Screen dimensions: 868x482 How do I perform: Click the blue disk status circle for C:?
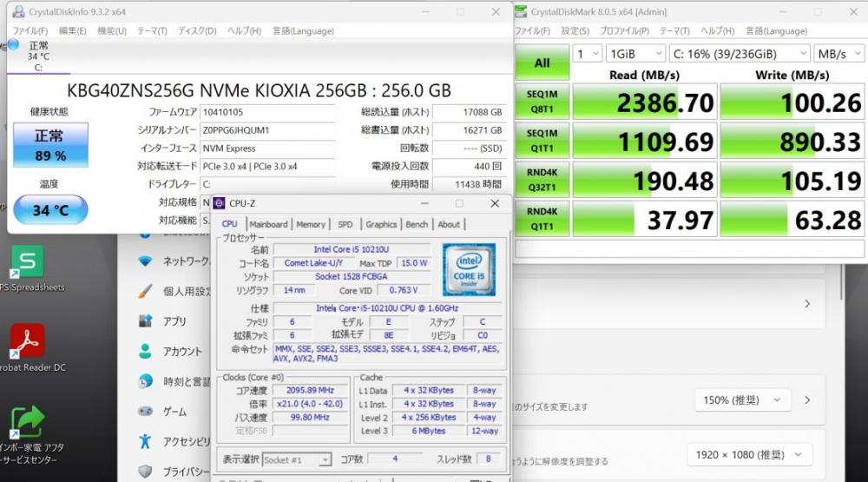13,44
